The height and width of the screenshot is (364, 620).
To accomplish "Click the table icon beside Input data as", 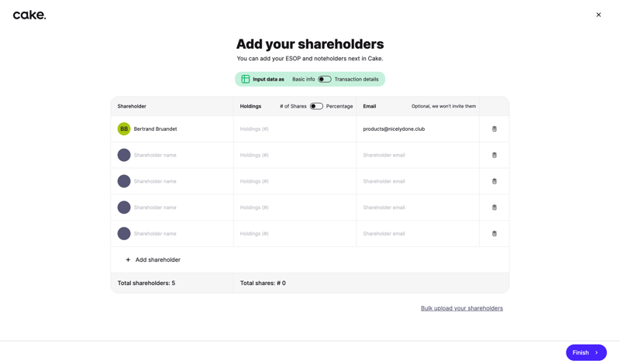I will click(246, 79).
